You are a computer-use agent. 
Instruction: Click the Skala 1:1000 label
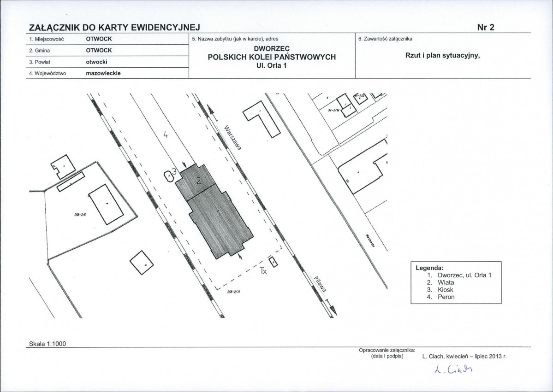[48, 344]
